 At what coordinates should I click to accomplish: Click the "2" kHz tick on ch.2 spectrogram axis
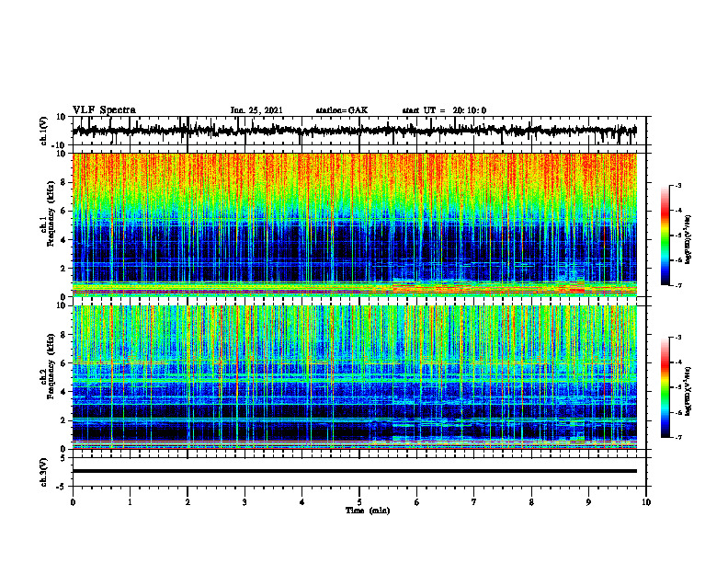[x=64, y=420]
